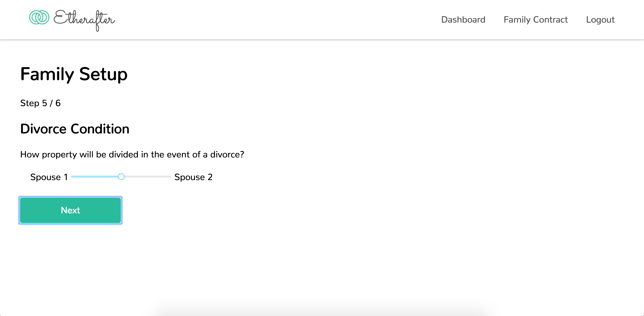Click the Spouse 2 label

click(x=193, y=177)
